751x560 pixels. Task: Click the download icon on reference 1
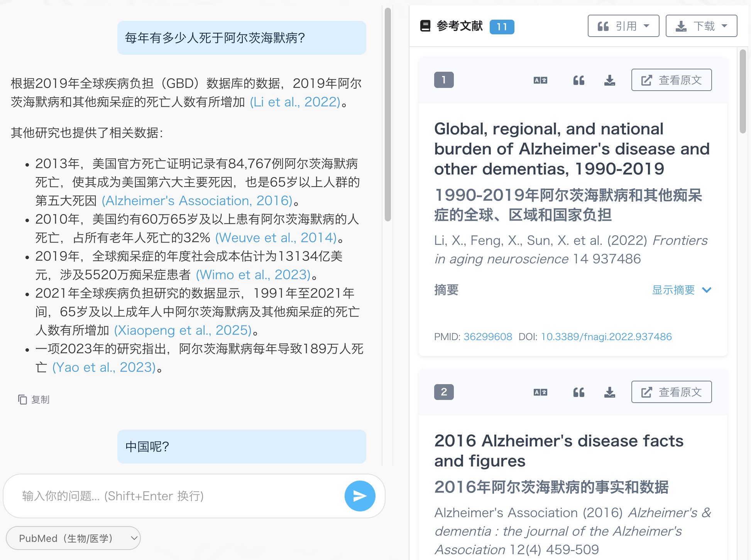pos(609,80)
